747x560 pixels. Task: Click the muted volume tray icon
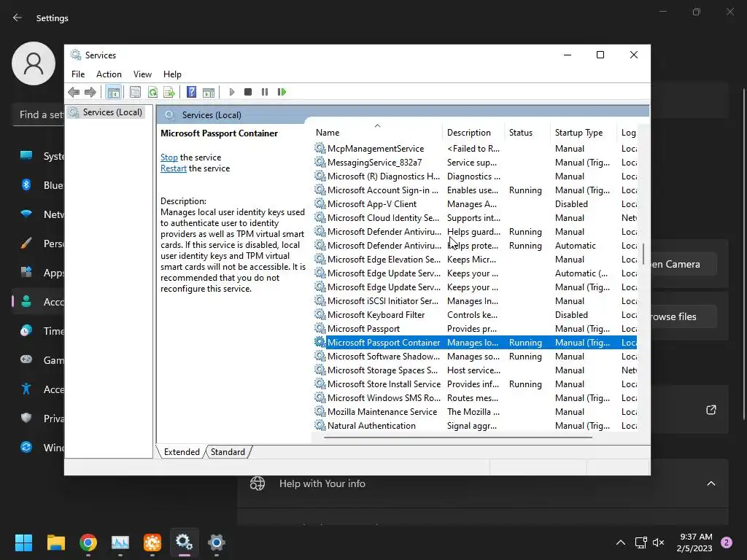tap(659, 542)
